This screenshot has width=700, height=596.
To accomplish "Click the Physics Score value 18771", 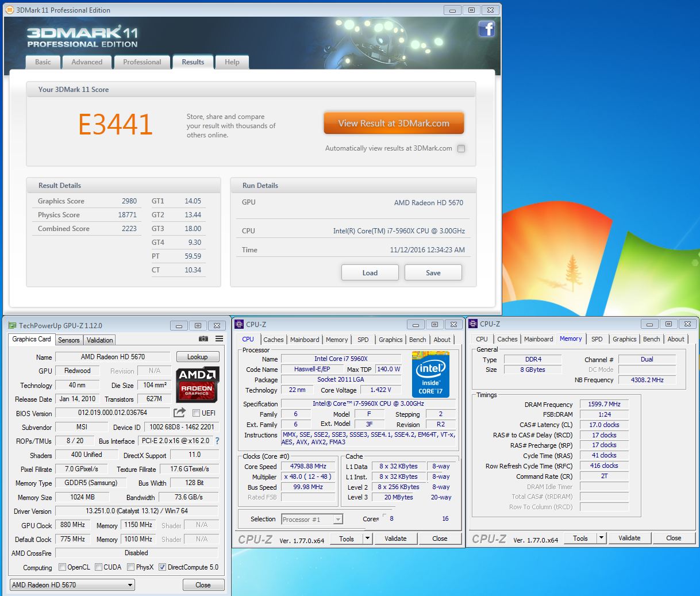I will point(128,215).
